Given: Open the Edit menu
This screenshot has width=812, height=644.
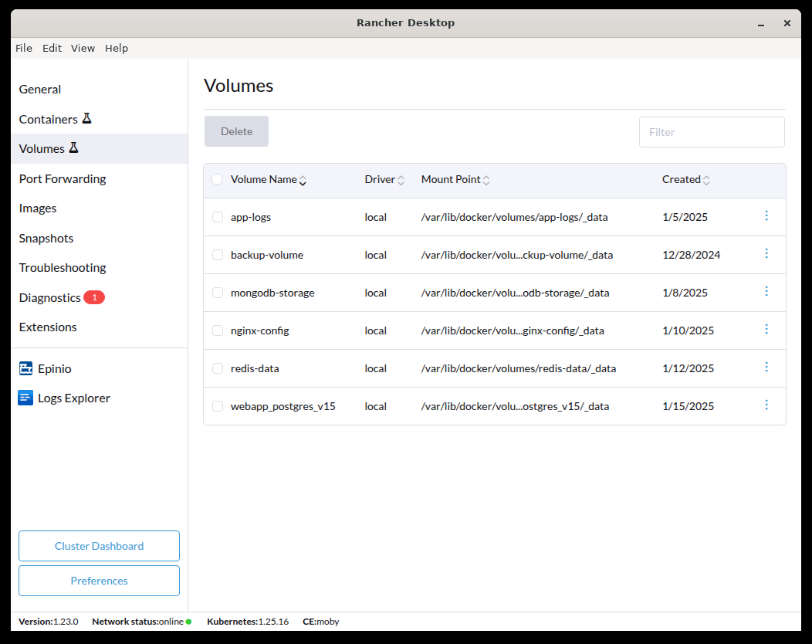Looking at the screenshot, I should tap(52, 48).
